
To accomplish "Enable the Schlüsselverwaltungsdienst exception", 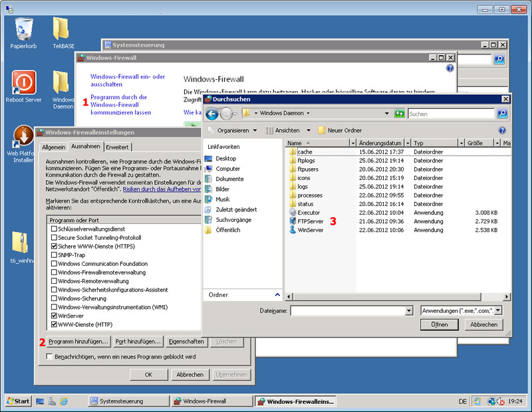I will tap(54, 229).
